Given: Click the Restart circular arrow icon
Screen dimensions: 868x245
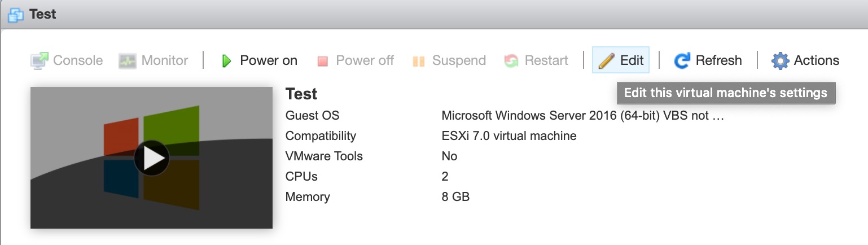Looking at the screenshot, I should tap(511, 60).
